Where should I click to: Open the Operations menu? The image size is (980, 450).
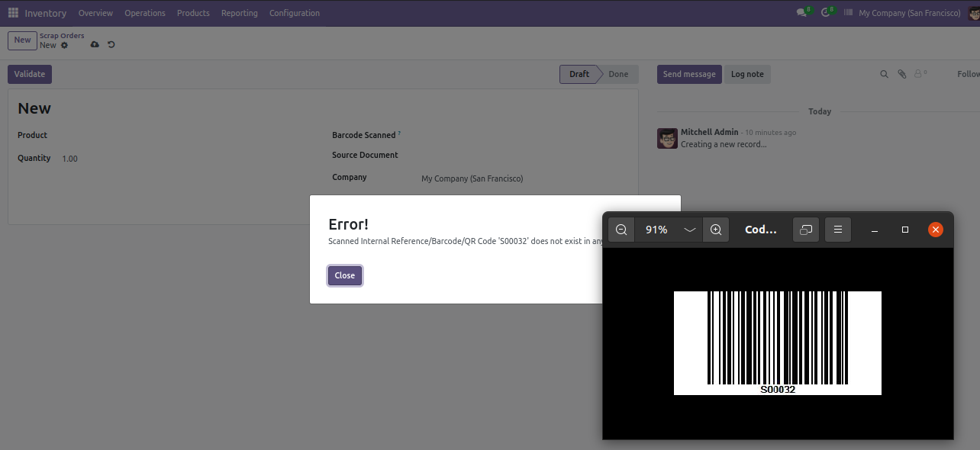(x=145, y=13)
